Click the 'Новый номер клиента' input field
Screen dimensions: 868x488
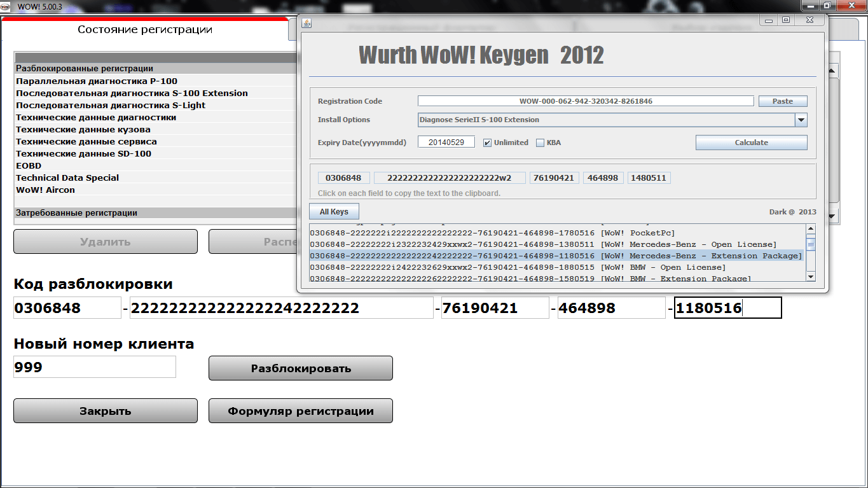[94, 367]
